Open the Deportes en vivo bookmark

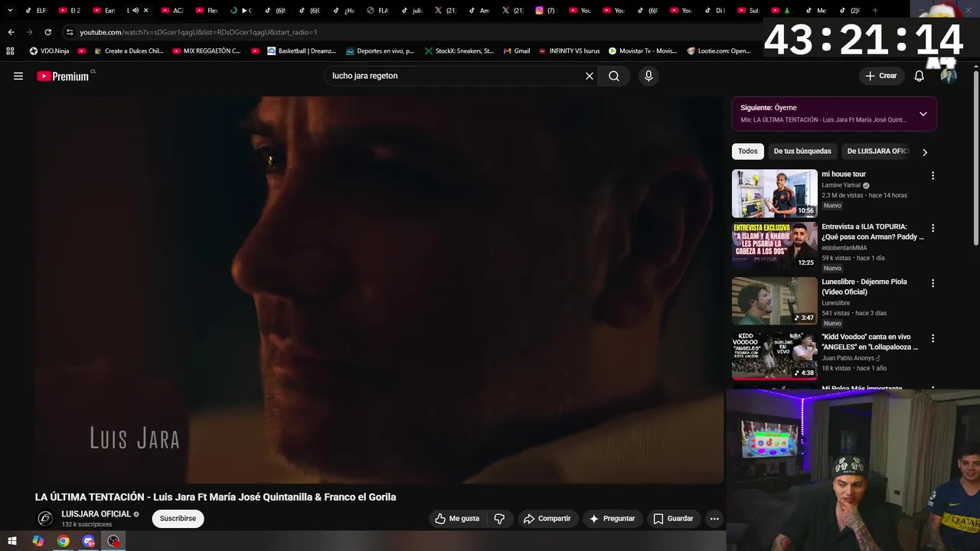(x=380, y=51)
